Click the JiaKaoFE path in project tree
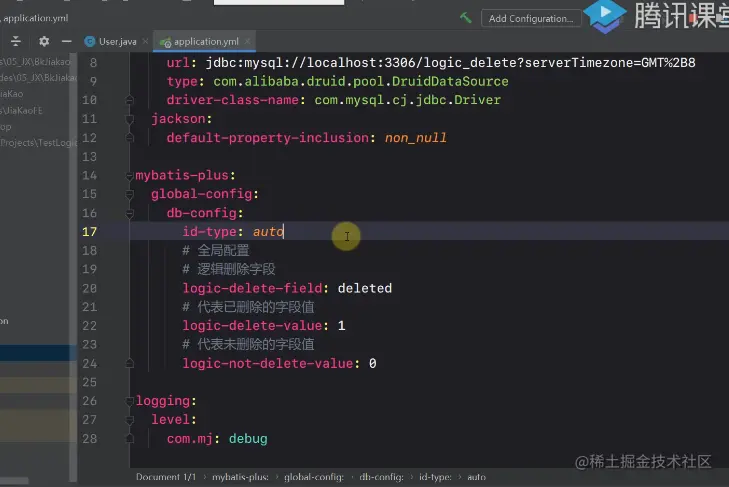Image resolution: width=729 pixels, height=487 pixels. (21, 111)
